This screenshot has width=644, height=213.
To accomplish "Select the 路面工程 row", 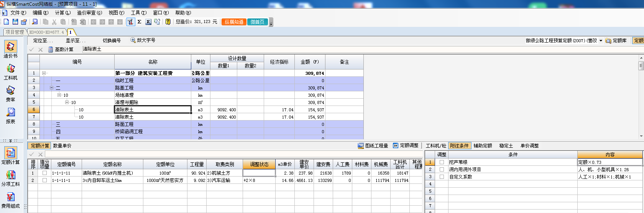I will coord(201,124).
